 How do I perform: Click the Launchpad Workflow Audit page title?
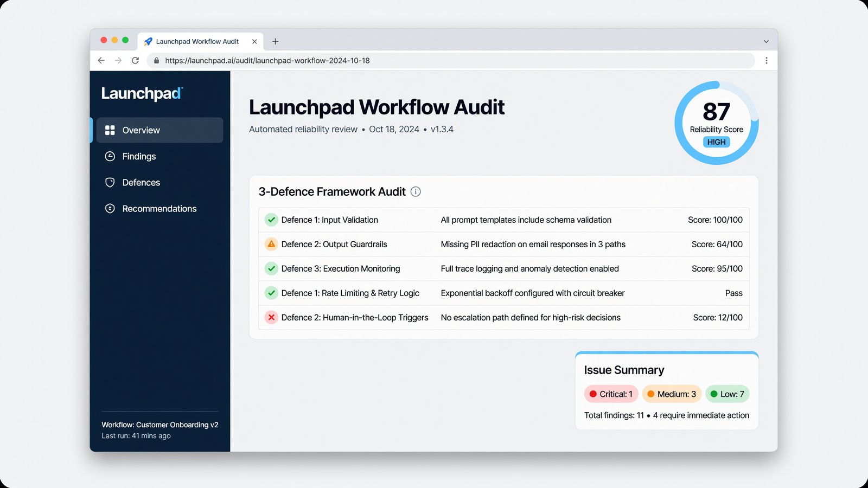pyautogui.click(x=376, y=107)
